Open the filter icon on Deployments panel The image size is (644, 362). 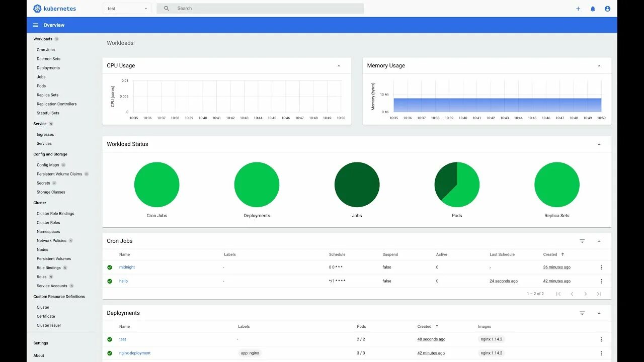[x=582, y=313]
